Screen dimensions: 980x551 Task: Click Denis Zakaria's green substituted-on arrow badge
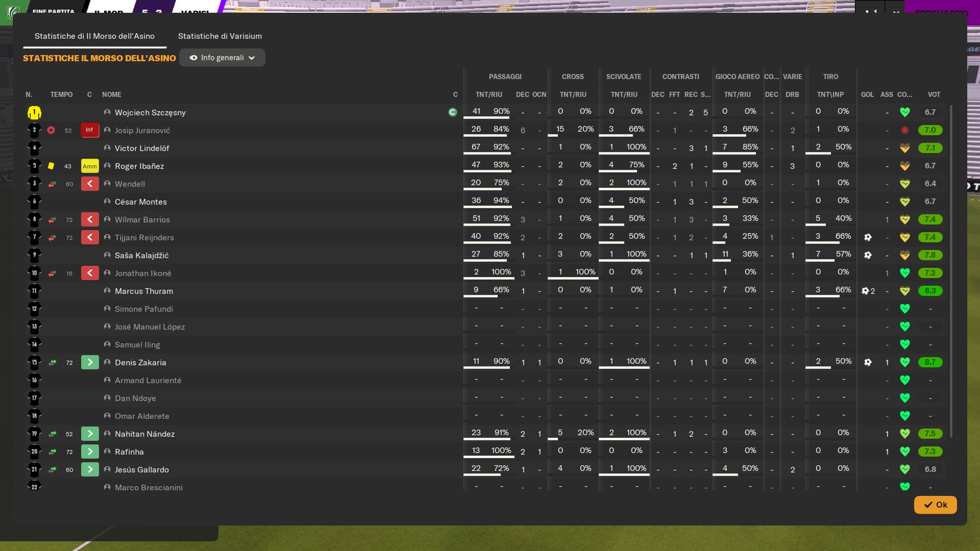pyautogui.click(x=90, y=362)
